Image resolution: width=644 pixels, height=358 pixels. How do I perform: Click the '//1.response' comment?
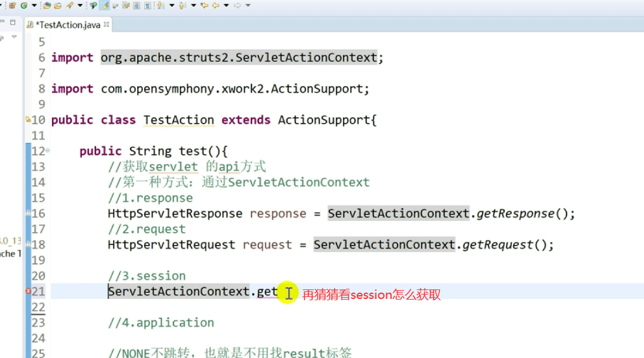pos(151,198)
